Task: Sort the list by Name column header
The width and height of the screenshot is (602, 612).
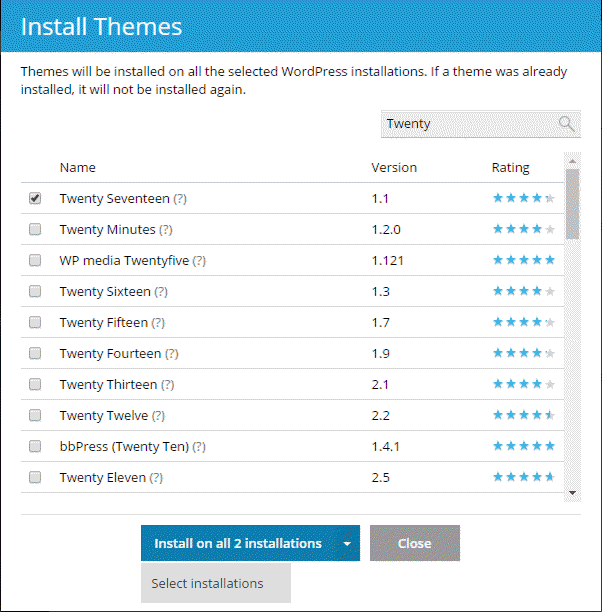Action: coord(78,167)
